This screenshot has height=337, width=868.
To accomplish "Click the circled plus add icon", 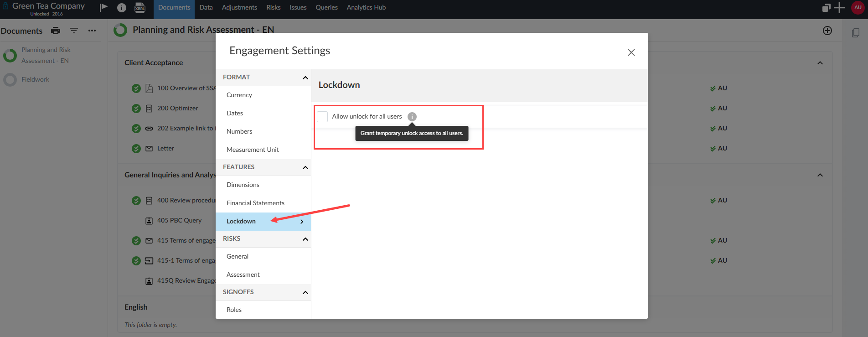I will tap(827, 31).
